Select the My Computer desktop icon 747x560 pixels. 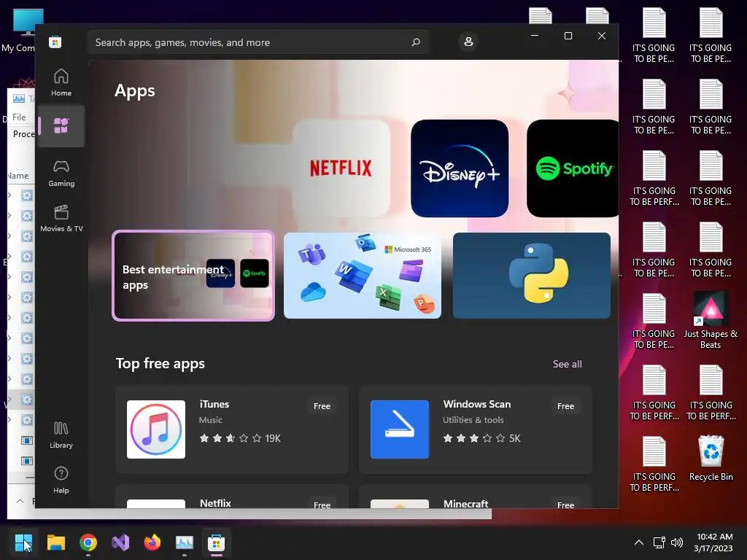point(21,31)
